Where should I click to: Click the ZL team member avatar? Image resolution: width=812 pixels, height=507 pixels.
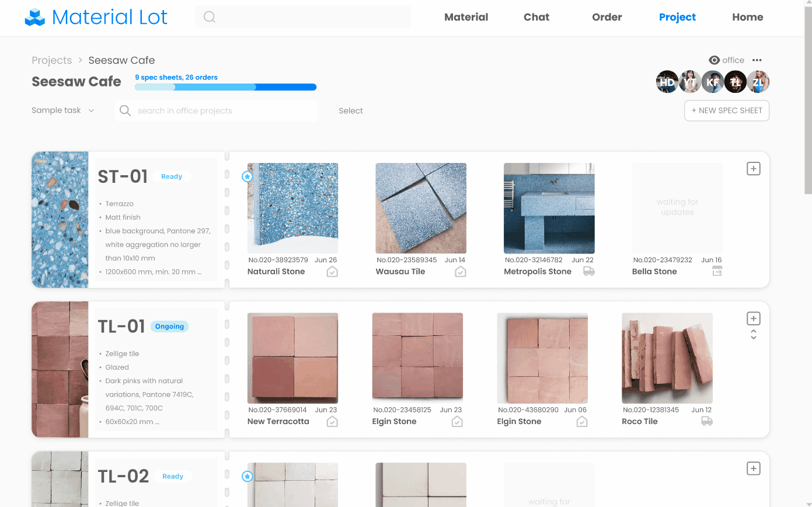(x=758, y=82)
